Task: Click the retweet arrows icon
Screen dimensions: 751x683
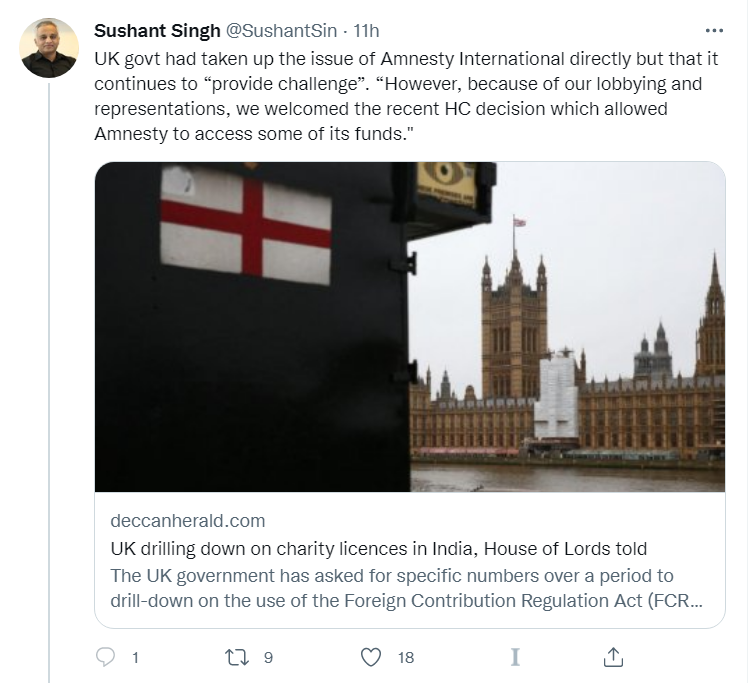Action: point(238,657)
